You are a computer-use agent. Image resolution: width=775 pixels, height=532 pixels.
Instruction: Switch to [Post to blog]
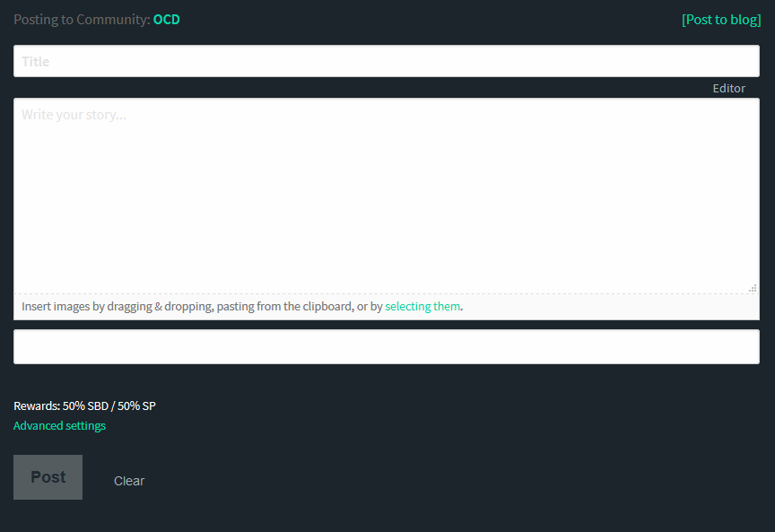click(720, 20)
